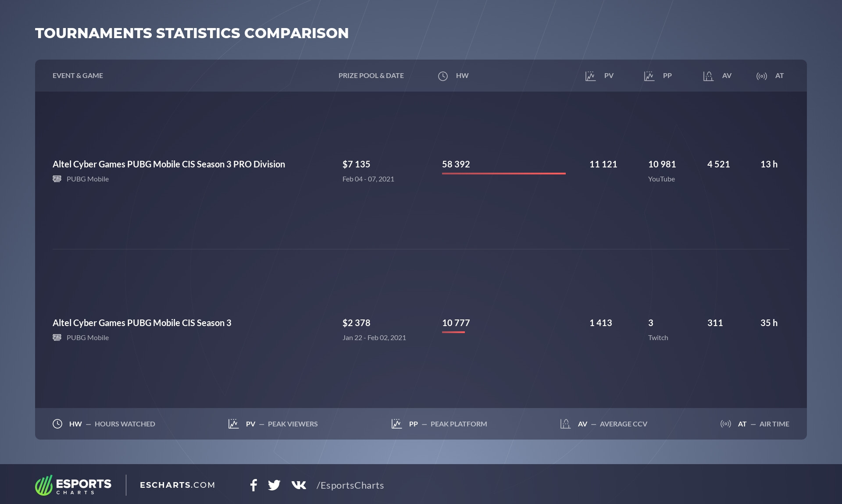
Task: Open Altel Cyber Games Season 3 PRO Division
Action: (x=169, y=164)
